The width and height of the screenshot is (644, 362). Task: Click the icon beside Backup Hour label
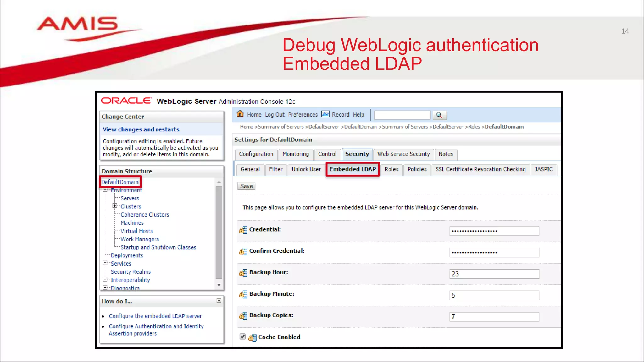coord(243,273)
